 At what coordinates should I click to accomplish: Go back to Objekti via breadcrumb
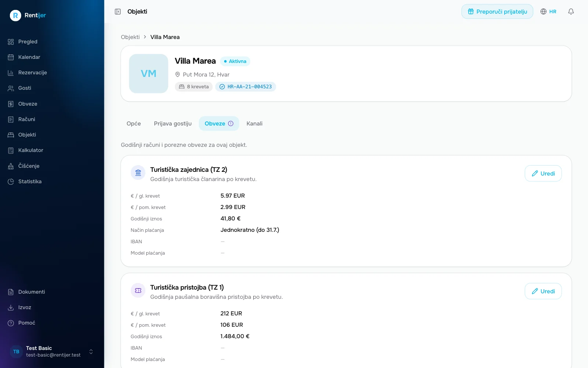click(130, 37)
